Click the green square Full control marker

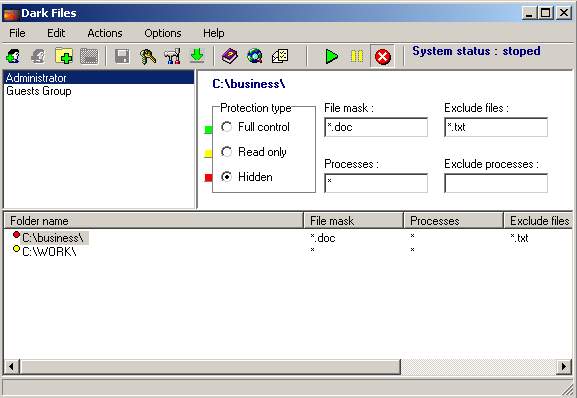208,129
